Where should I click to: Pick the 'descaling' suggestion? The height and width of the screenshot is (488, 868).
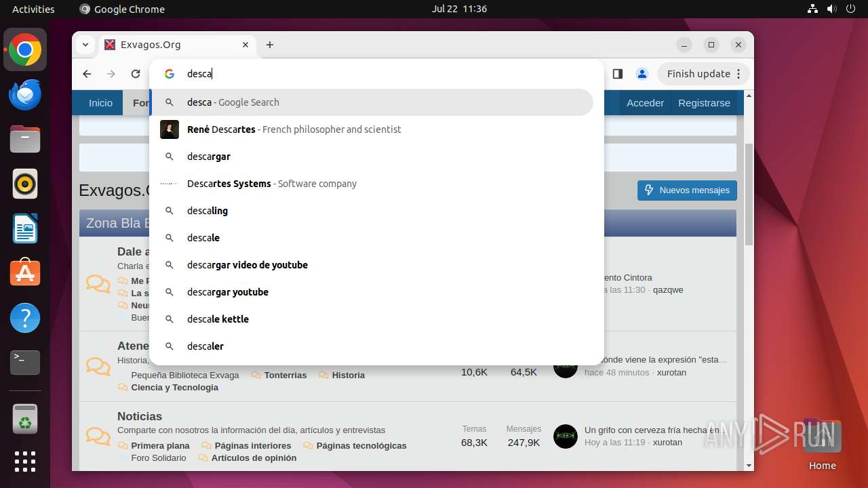pos(372,211)
